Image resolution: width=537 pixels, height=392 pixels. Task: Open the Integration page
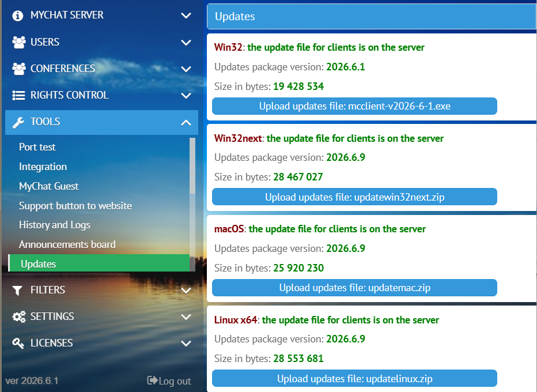[x=43, y=167]
